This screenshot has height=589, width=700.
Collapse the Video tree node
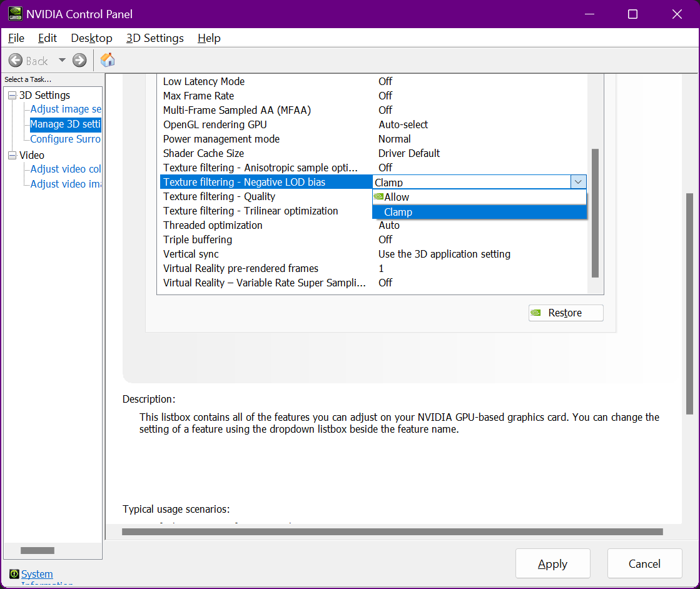12,155
